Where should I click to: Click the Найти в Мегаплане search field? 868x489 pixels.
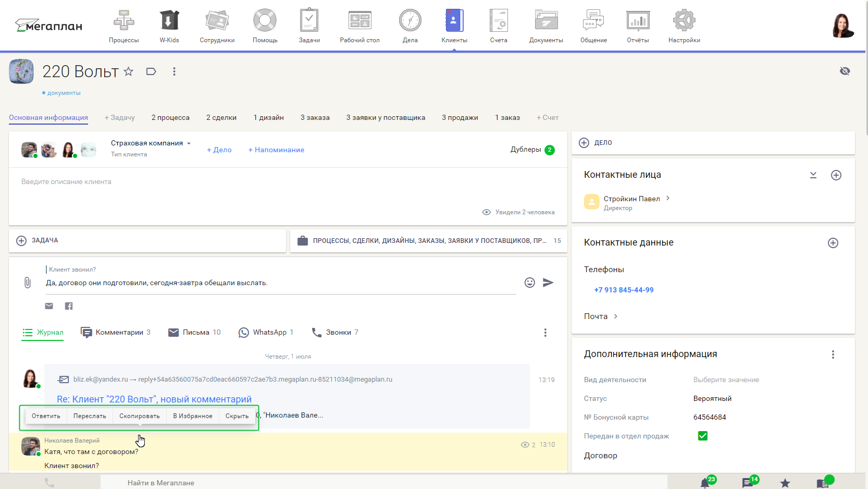383,483
